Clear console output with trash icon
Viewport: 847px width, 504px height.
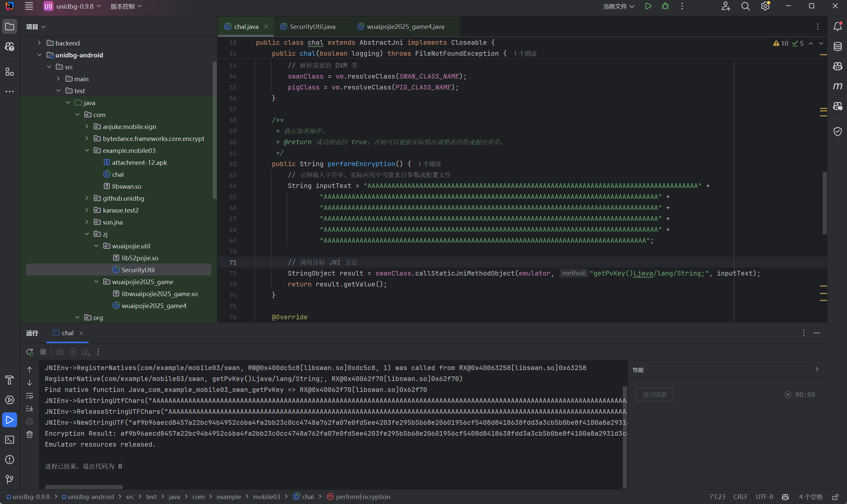point(30,434)
